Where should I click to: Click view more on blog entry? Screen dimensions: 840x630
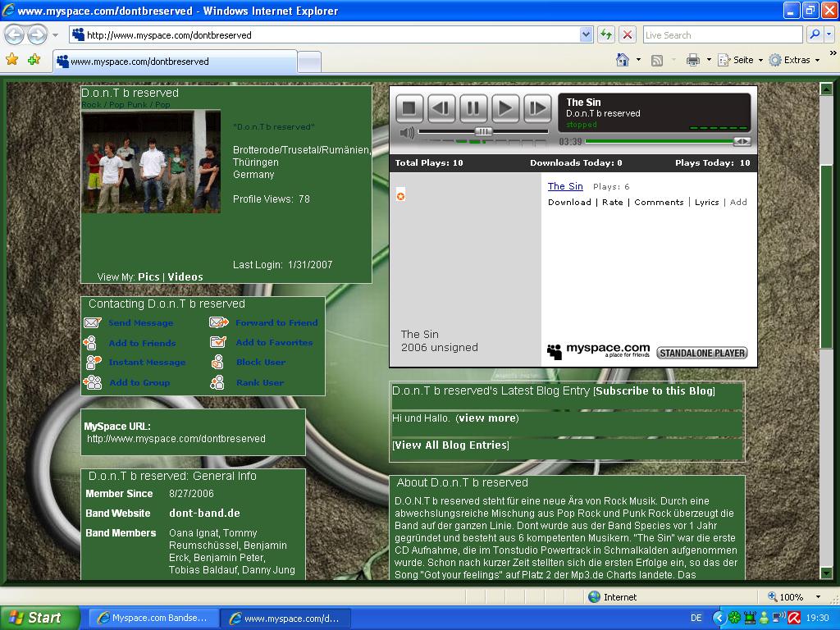[x=489, y=418]
